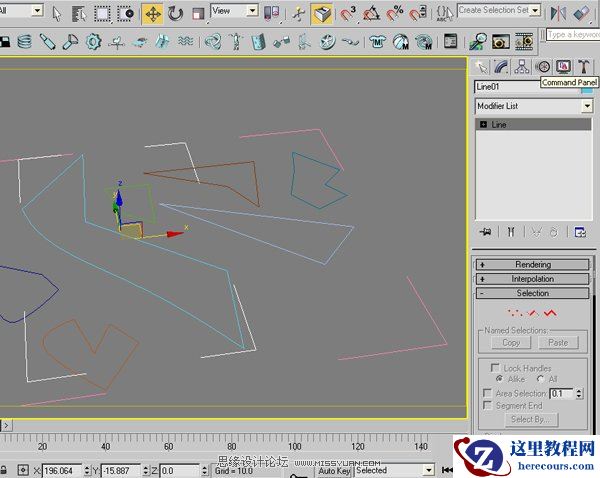
Task: Click the Pin Stack icon
Action: [x=486, y=232]
